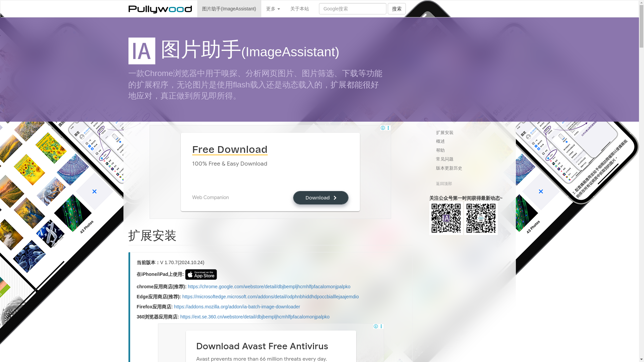Screen dimensions: 644x362
Task: Click the second QR code on the right
Action: 481,218
